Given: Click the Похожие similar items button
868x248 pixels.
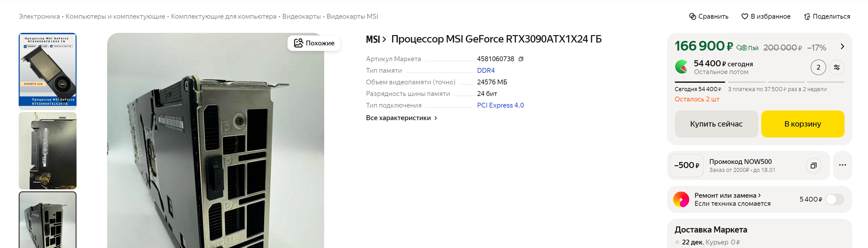Looking at the screenshot, I should (314, 43).
